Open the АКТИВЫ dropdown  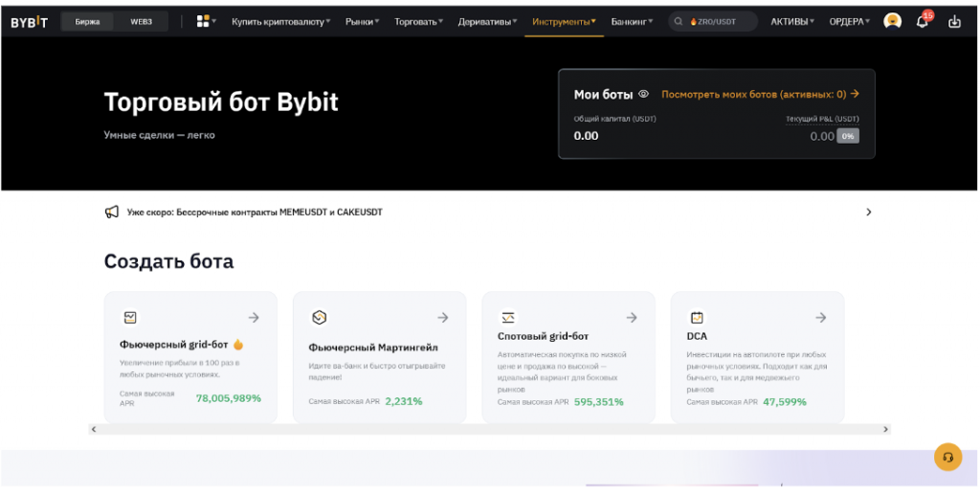[792, 21]
